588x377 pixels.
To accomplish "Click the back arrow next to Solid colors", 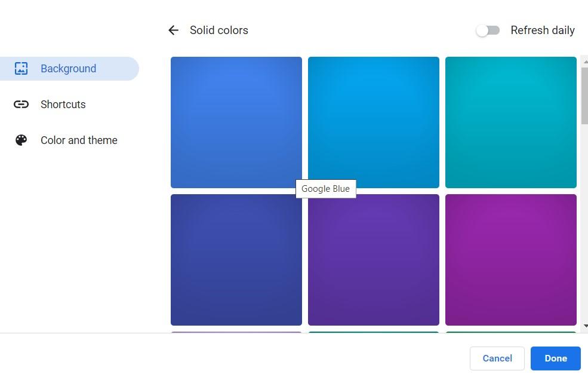I will coord(173,30).
